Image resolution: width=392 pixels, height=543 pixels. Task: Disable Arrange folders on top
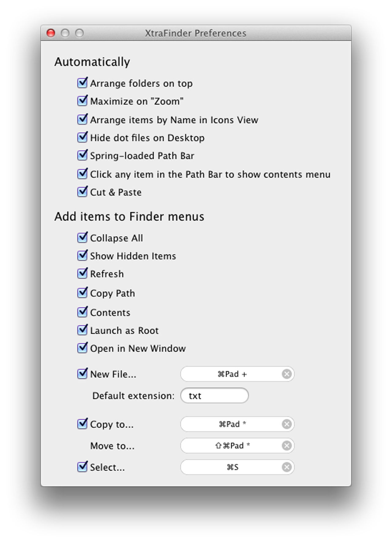coord(81,82)
